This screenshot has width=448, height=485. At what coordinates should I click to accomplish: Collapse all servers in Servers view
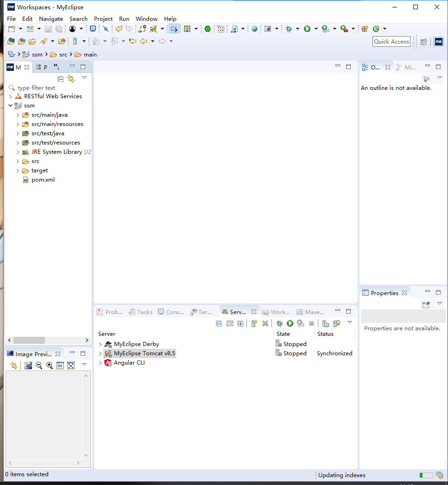[219, 323]
